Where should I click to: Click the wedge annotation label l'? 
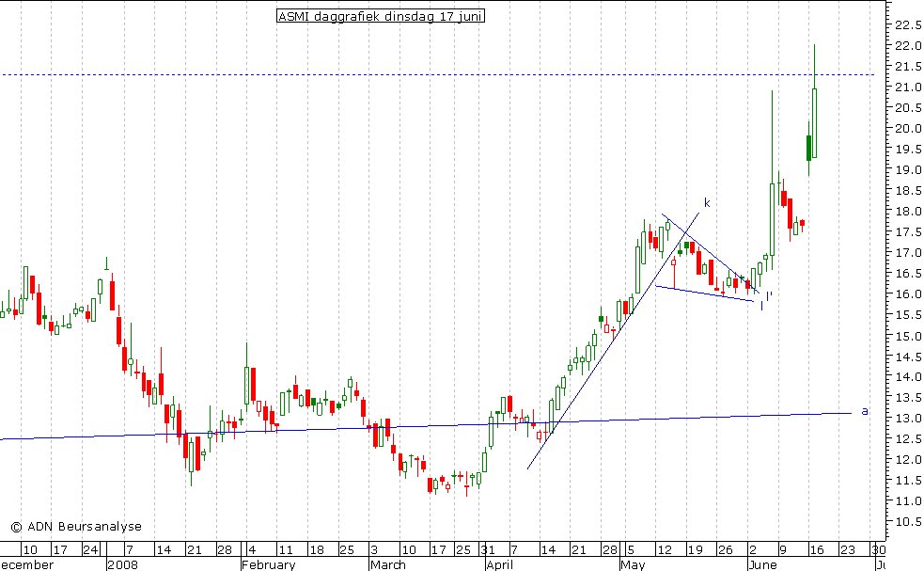[769, 296]
